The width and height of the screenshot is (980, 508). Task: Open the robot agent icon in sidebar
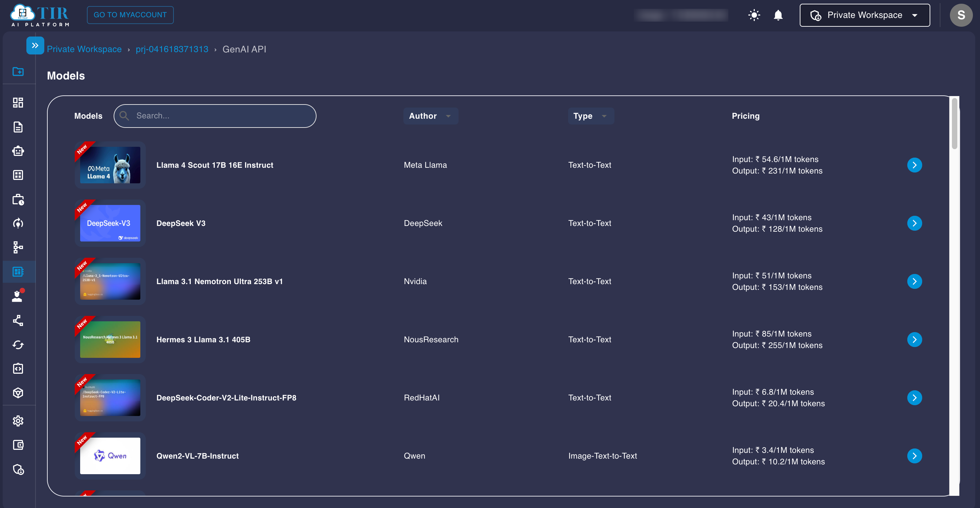(x=18, y=151)
